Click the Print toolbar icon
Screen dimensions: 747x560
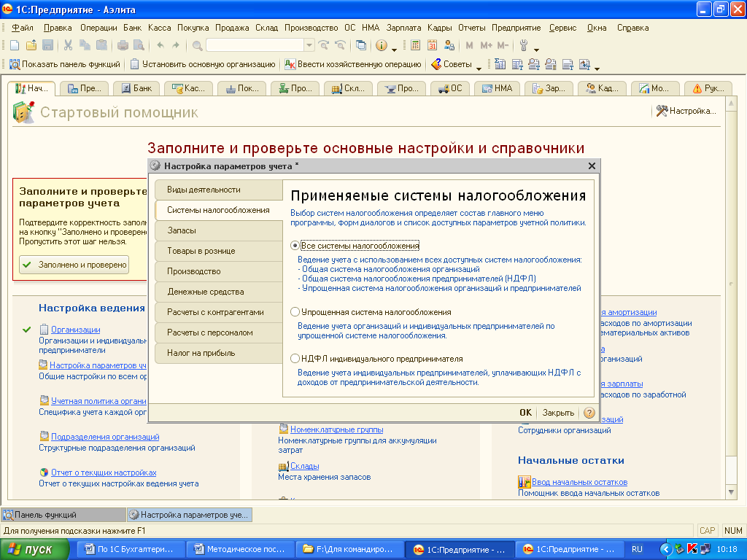pyautogui.click(x=123, y=45)
